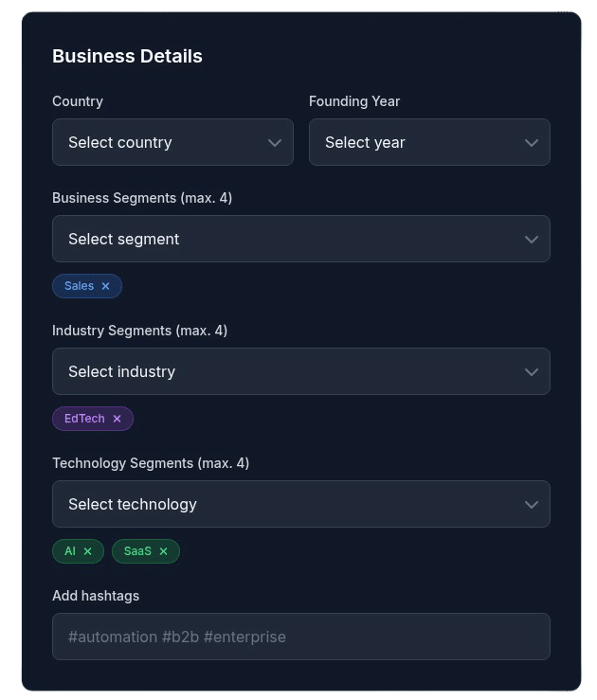Open the Select year dropdown
The image size is (597, 700).
pyautogui.click(x=417, y=143)
